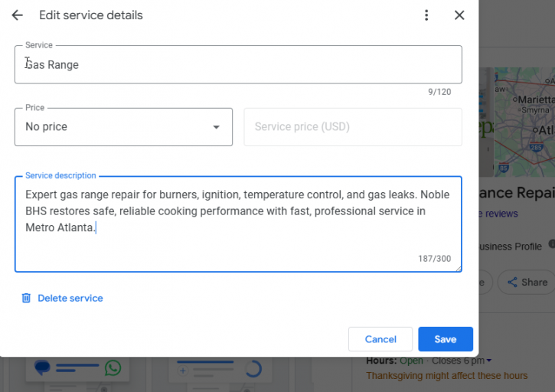Close the Edit service details dialog
The width and height of the screenshot is (555, 392).
click(x=459, y=15)
